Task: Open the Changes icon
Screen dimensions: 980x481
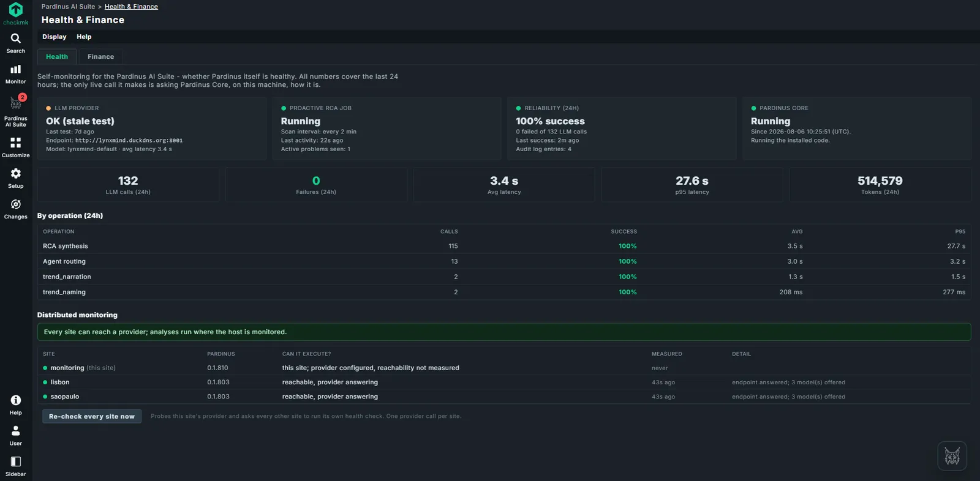Action: (15, 204)
